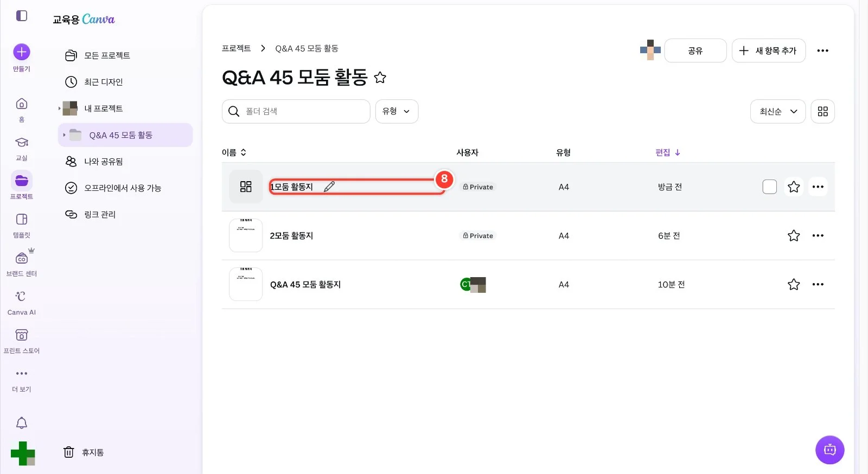Click the 폴더 검색 search field
868x474 pixels.
tap(296, 111)
